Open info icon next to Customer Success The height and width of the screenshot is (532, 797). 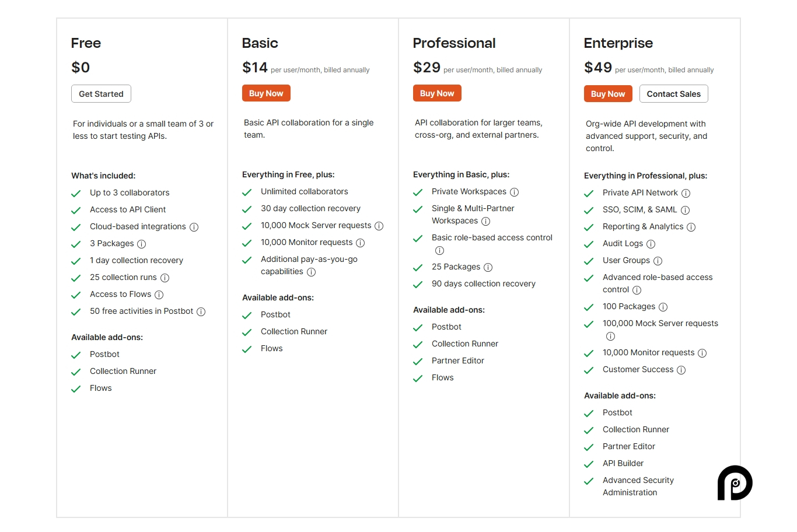681,370
